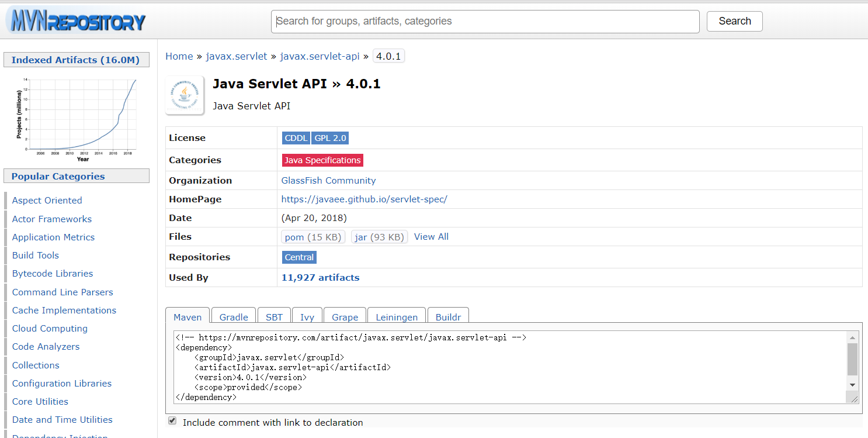Browse the Build Tools category

click(35, 255)
